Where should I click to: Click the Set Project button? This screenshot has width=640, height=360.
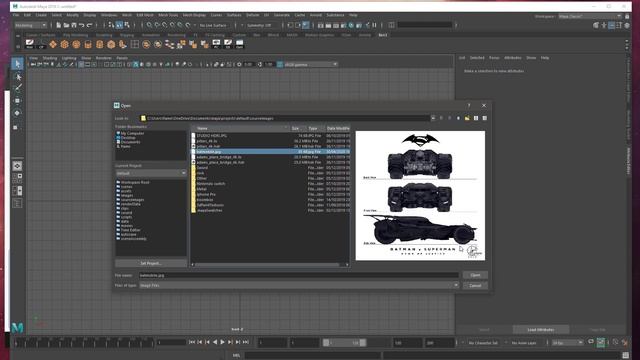click(151, 263)
